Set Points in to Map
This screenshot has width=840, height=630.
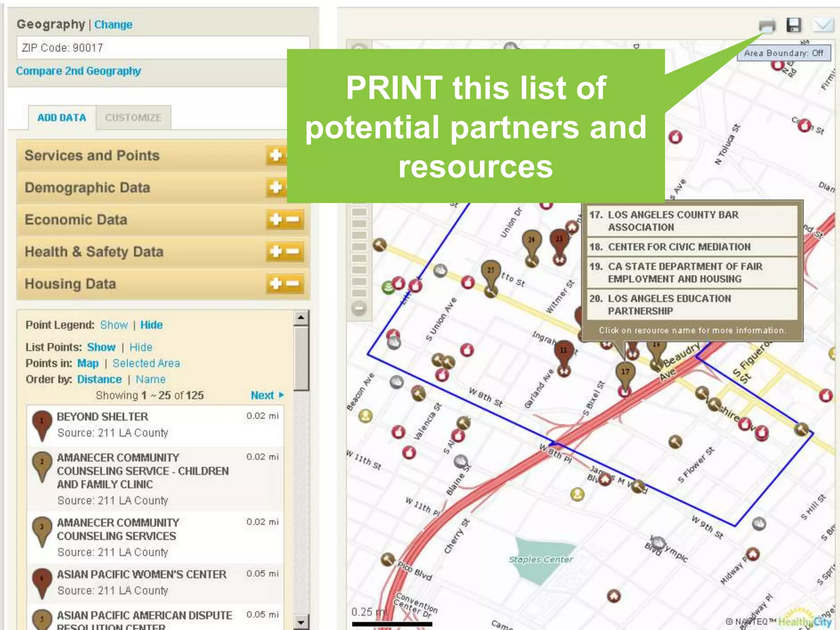(x=88, y=363)
